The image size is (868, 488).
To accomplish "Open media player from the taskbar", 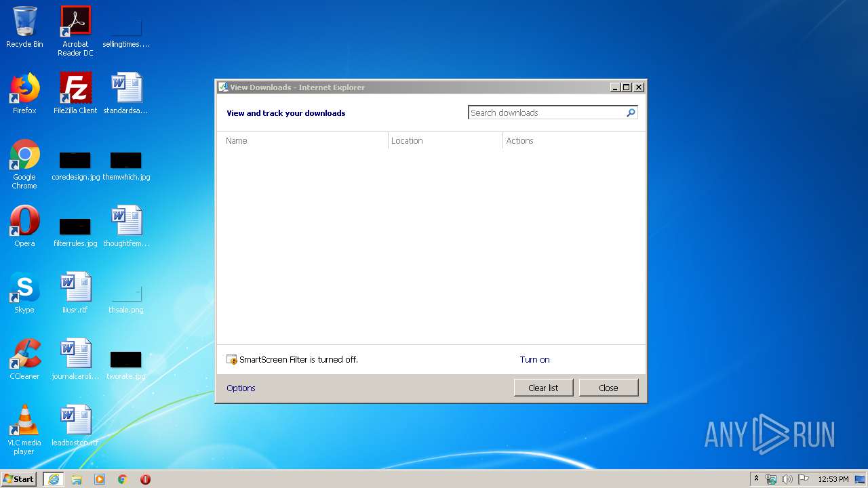I will [x=100, y=479].
